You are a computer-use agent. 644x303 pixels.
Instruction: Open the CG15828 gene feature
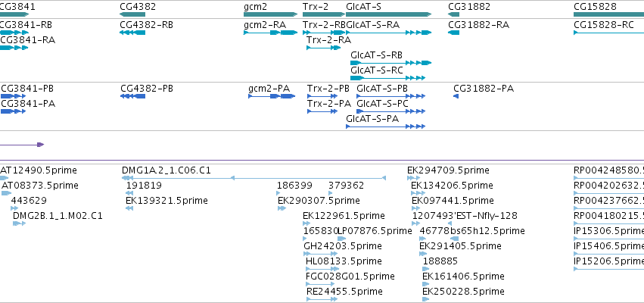(608, 14)
